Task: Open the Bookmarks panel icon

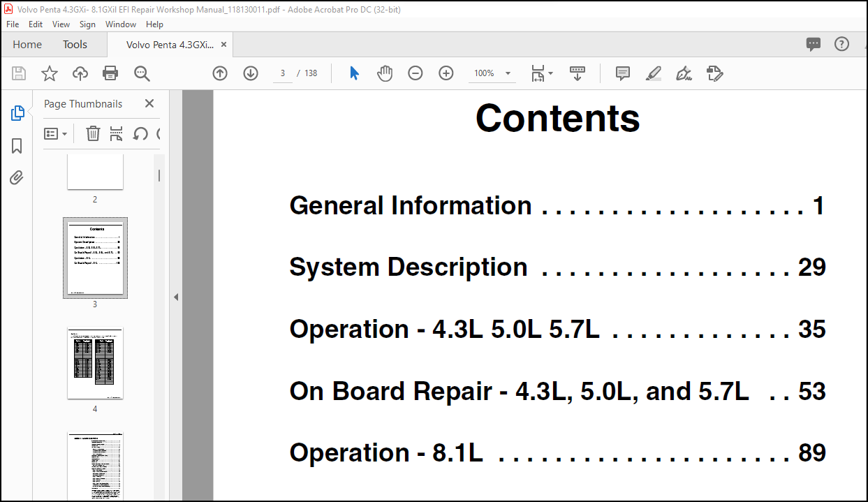Action: tap(17, 146)
